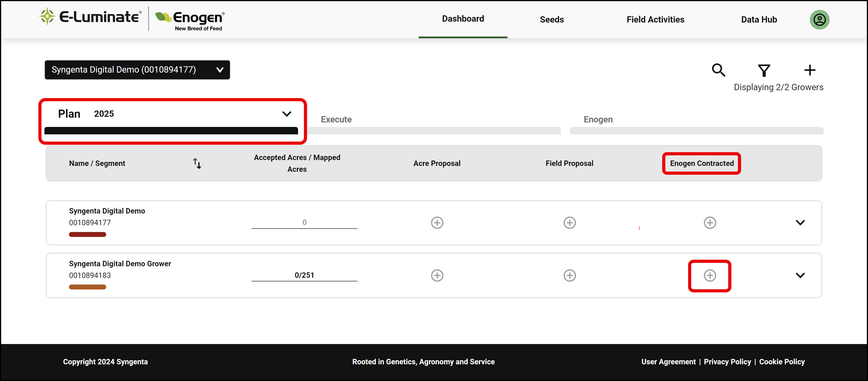Open the Syngenta Digital Demo (0010894177) account dropdown
Screen dimensions: 868x381
pos(137,70)
